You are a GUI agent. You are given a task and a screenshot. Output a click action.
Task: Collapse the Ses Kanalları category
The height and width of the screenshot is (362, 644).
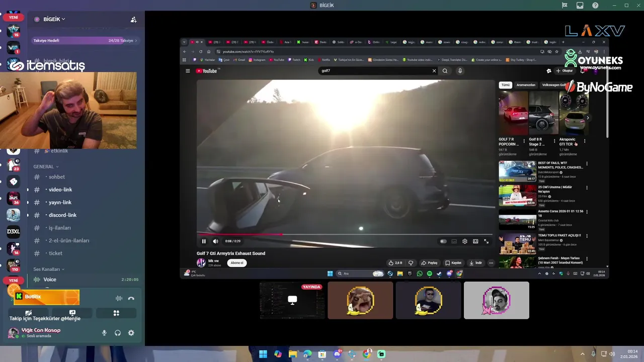point(49,269)
